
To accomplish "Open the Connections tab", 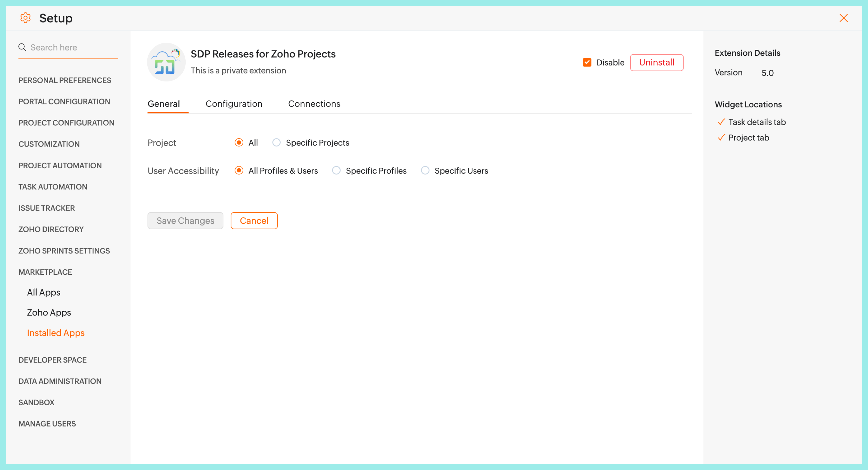I will [x=314, y=104].
